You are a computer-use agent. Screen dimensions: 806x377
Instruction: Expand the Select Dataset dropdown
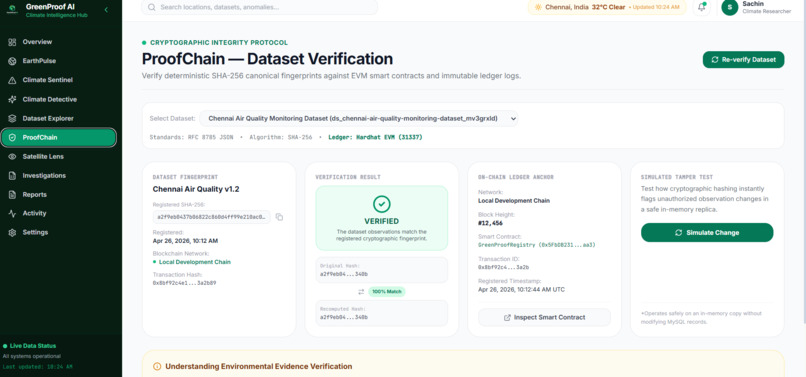[359, 119]
